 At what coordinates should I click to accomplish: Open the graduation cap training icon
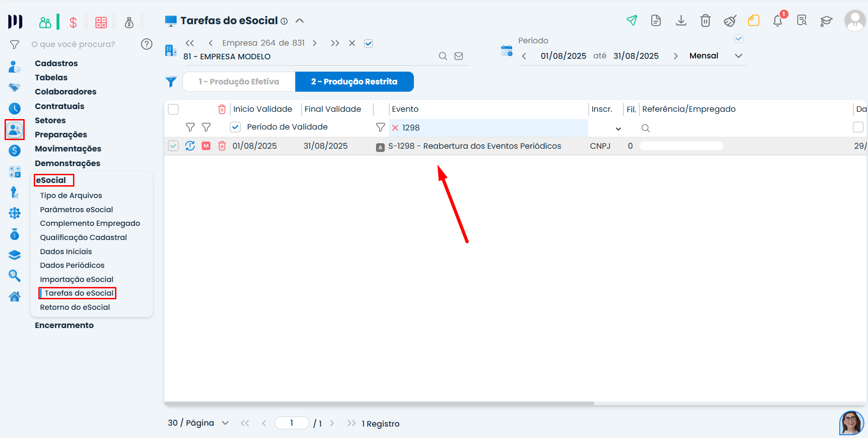pyautogui.click(x=826, y=21)
